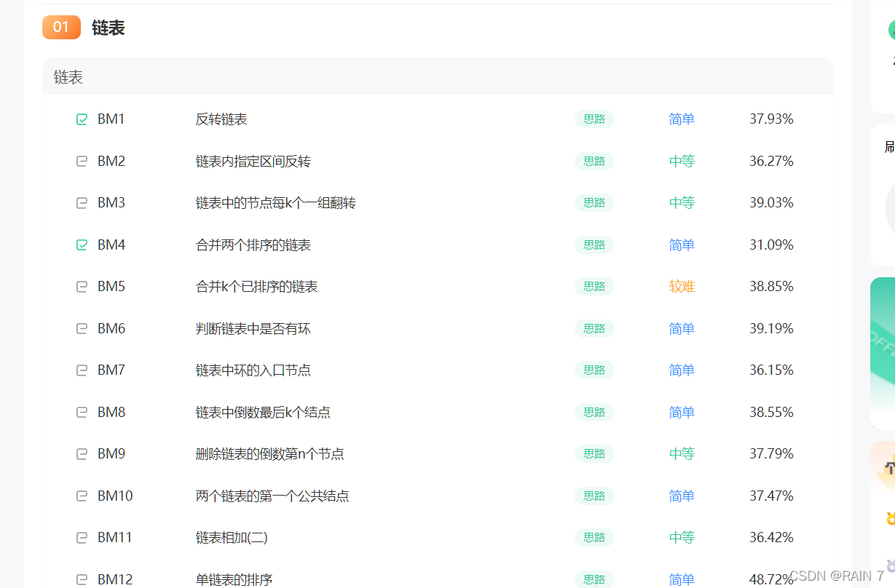Click the 简单 difficulty label for BM1

point(682,119)
